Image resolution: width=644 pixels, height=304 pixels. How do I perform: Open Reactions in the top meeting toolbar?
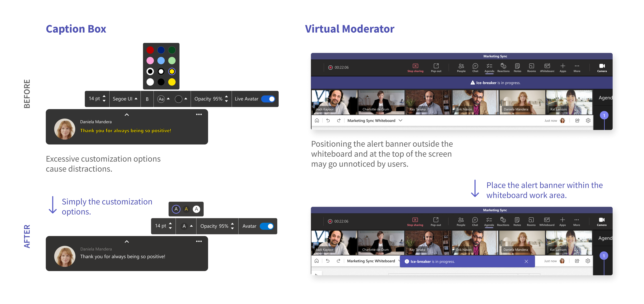(x=503, y=68)
